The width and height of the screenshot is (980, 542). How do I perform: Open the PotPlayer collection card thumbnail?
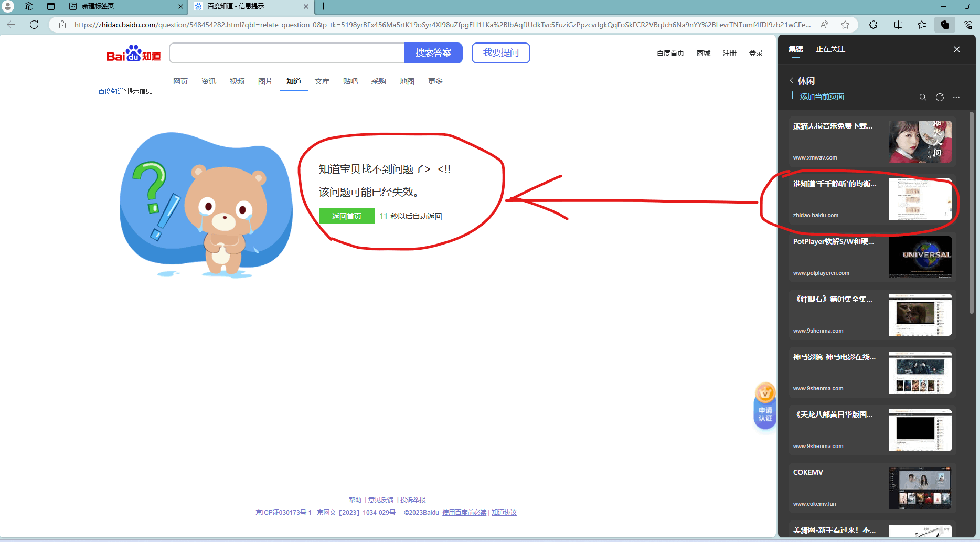(x=921, y=257)
